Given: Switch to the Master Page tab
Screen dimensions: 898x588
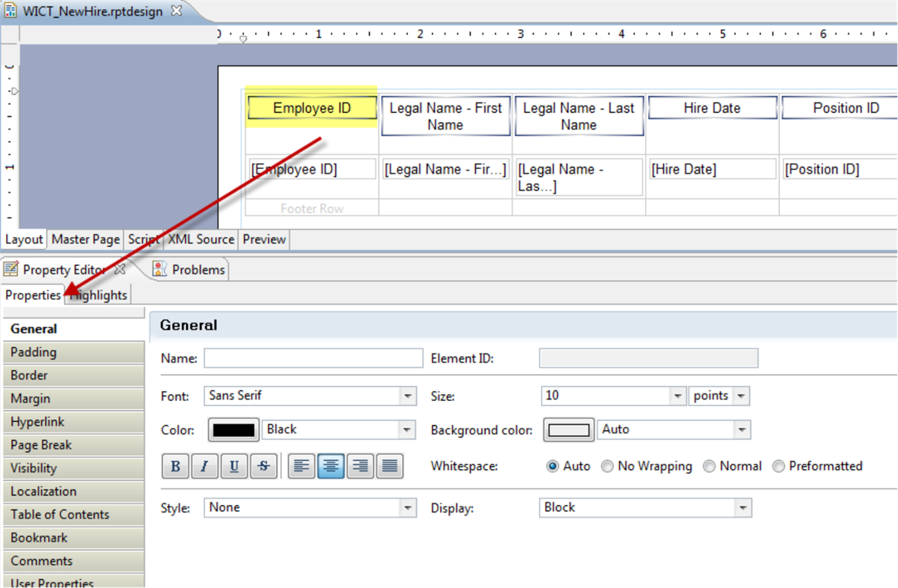Looking at the screenshot, I should pos(86,239).
